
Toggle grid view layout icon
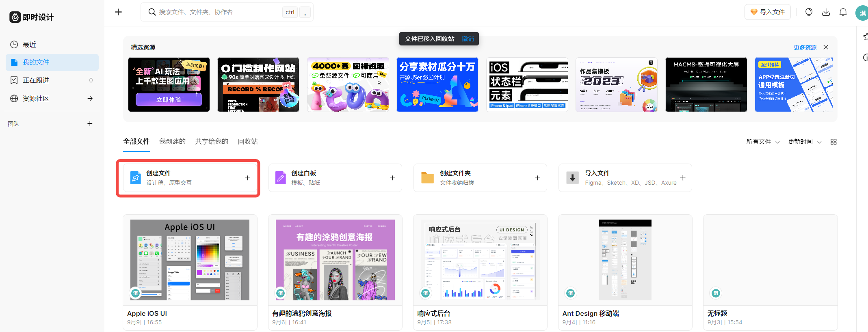(833, 142)
